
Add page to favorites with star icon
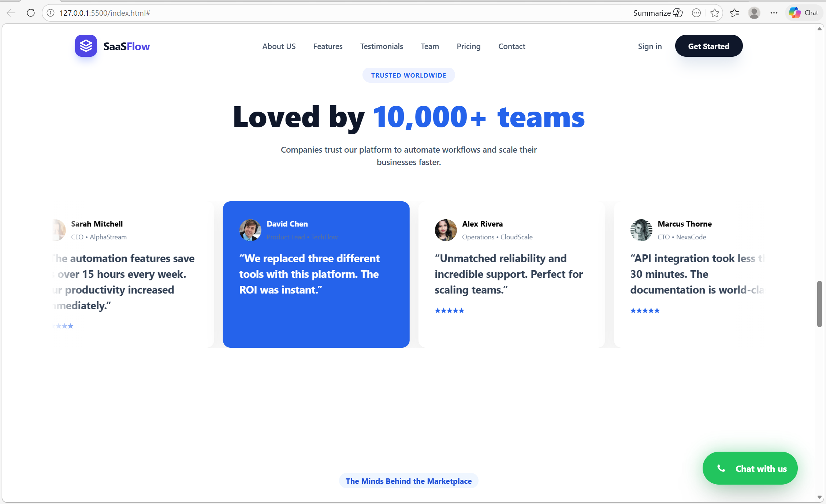(714, 13)
